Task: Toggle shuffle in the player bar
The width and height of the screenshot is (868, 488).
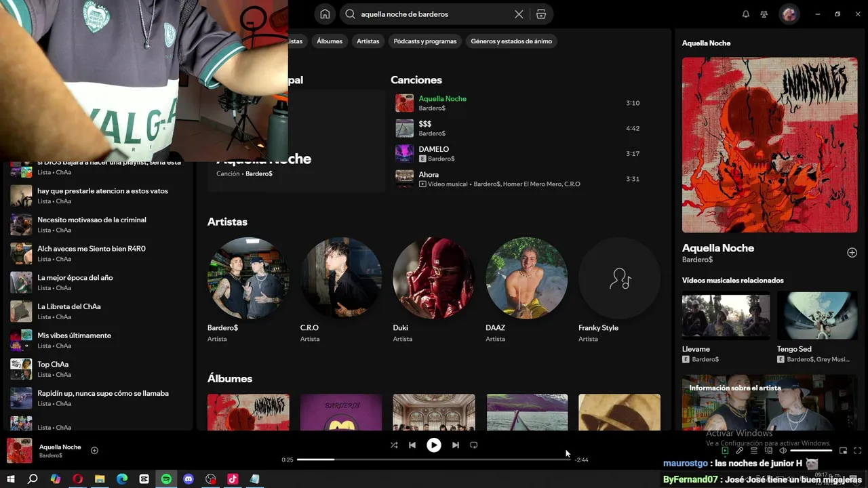Action: pos(394,445)
